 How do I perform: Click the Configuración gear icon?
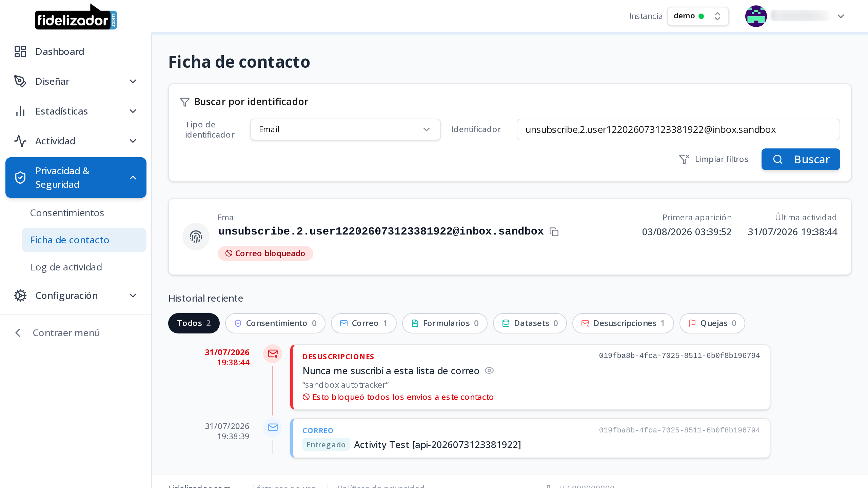click(20, 296)
